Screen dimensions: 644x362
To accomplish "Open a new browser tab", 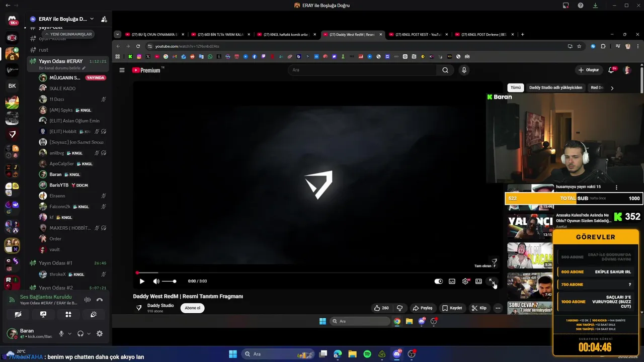I will [522, 34].
